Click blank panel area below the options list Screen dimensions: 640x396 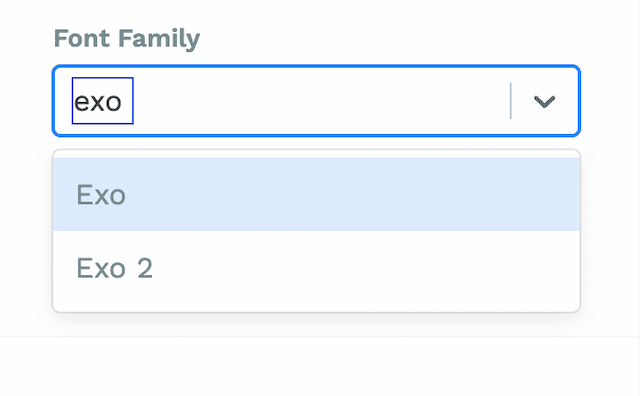[316, 366]
